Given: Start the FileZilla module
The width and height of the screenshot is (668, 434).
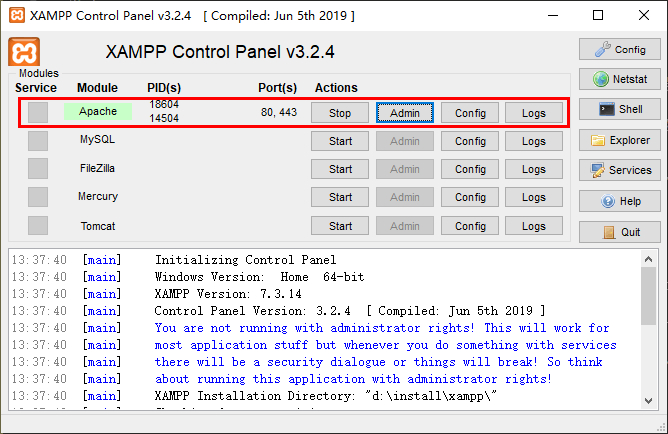Looking at the screenshot, I should coord(340,169).
